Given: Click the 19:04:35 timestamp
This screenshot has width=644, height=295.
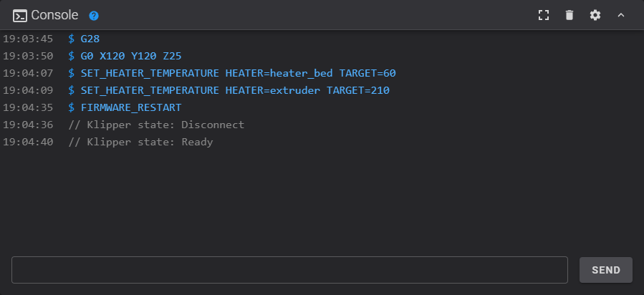Looking at the screenshot, I should coord(28,107).
